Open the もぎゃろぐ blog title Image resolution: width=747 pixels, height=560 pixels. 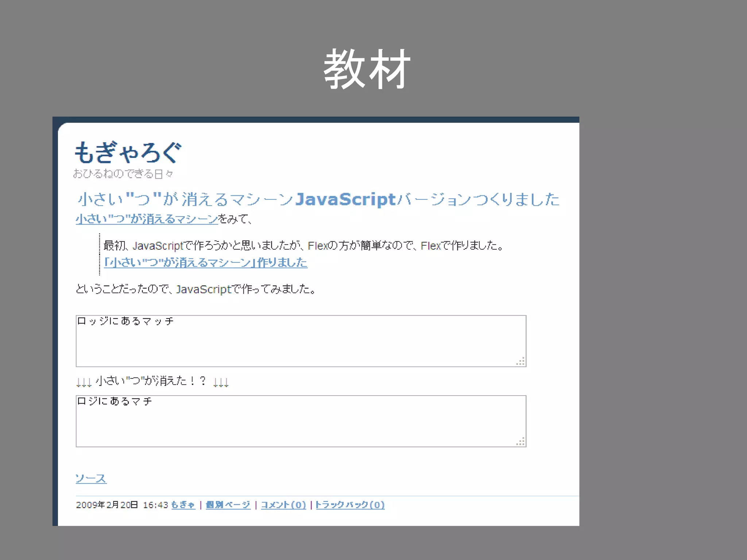coord(128,152)
